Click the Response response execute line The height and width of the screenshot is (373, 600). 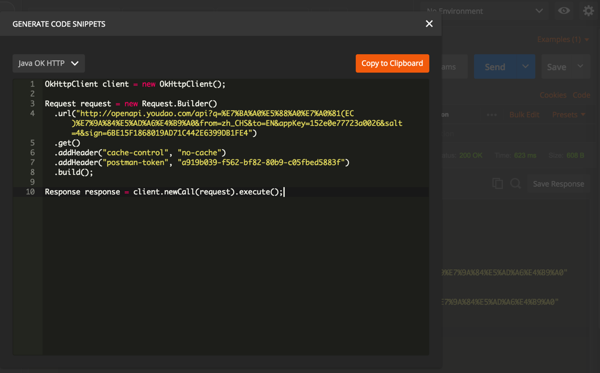click(x=164, y=192)
